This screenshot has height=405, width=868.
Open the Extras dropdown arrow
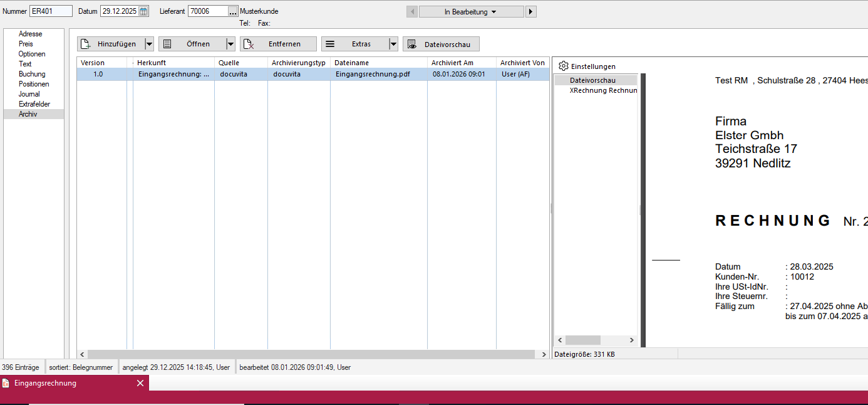click(393, 43)
